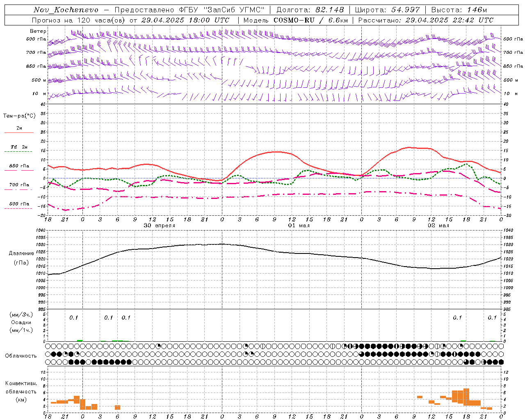
Task: Click the Рассчитано: 29.04.2025 22:42 UTC text
Action: (426, 20)
